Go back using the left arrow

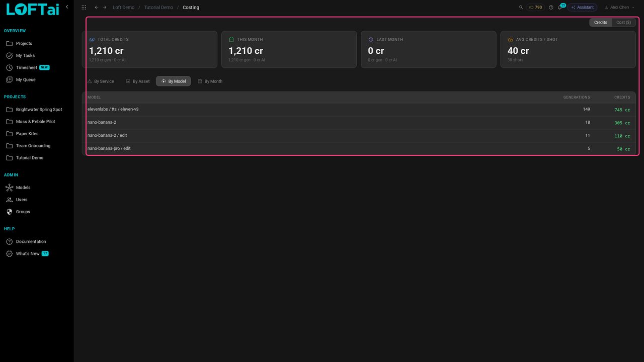pos(97,8)
